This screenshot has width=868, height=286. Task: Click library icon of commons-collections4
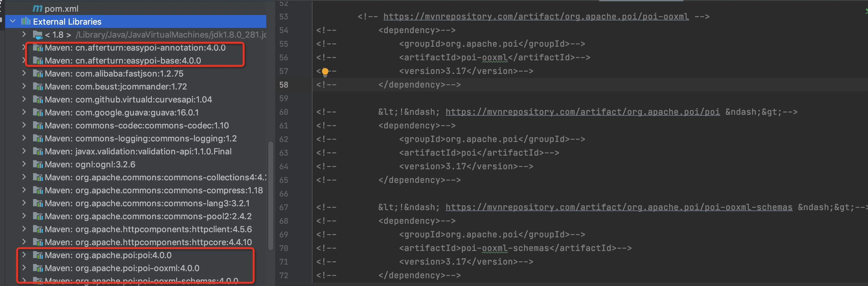point(38,177)
